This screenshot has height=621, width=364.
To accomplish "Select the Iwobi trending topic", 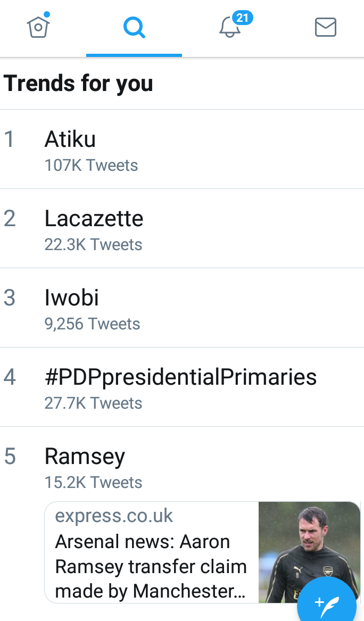I will (x=71, y=298).
